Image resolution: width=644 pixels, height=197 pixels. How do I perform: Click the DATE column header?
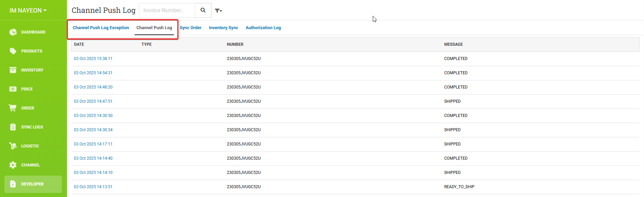[x=79, y=44]
